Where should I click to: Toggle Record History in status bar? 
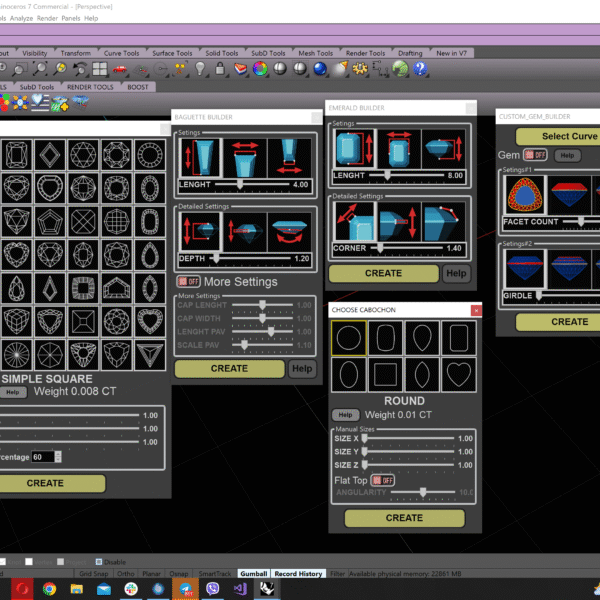tap(298, 574)
